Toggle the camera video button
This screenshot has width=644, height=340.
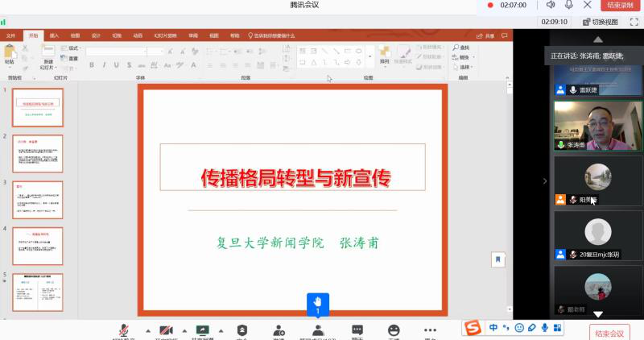(x=167, y=330)
